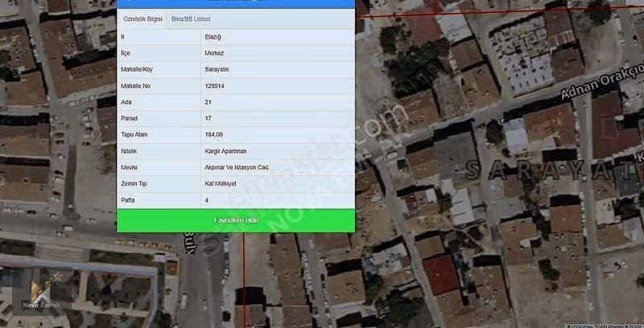Viewport: 644px width, 328px height.
Task: Click the Mevkii value Akpınar Ve İstasyon Cad.
Action: tap(237, 167)
